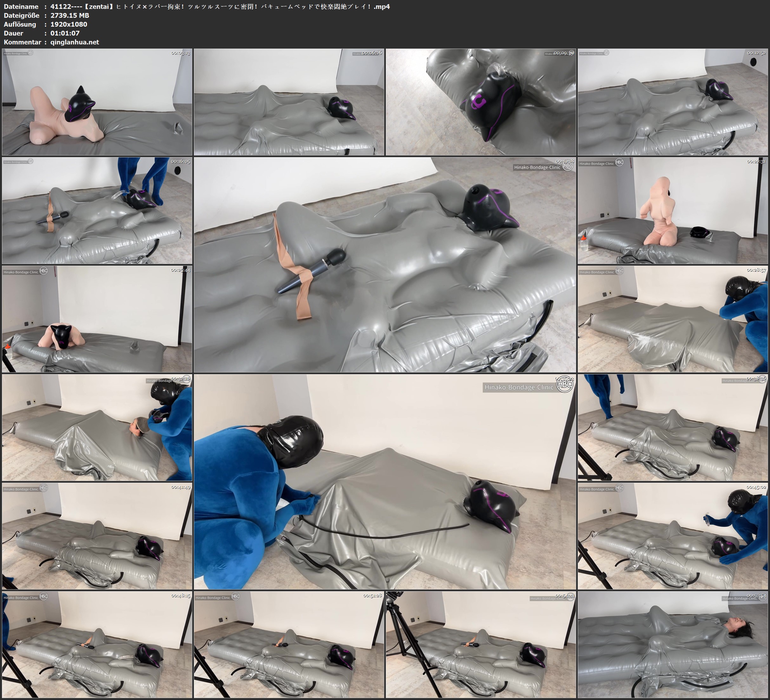
Task: Open the thumbnail stamped 00:06:26
Action: pos(289,102)
